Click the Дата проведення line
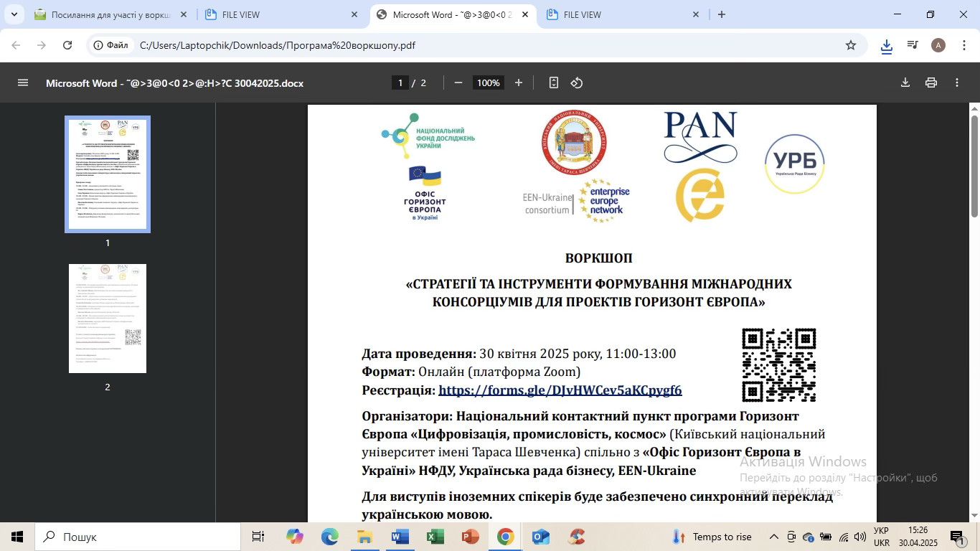Screen dimensions: 980x551 click(x=519, y=354)
